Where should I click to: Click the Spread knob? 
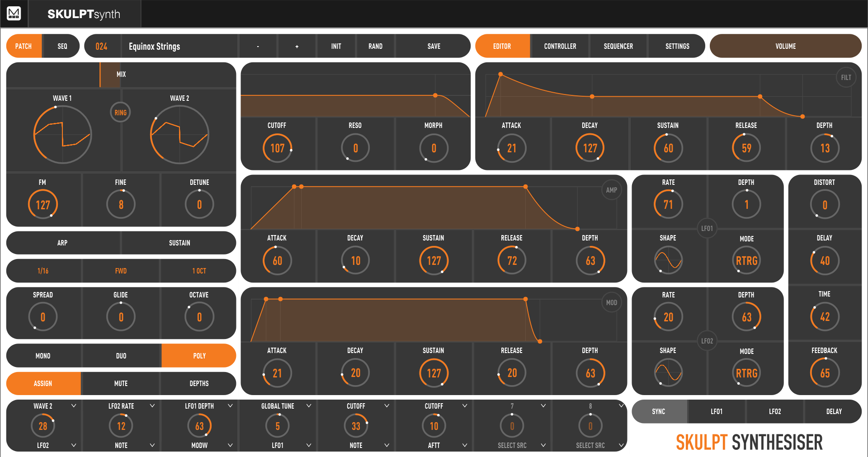pyautogui.click(x=43, y=317)
